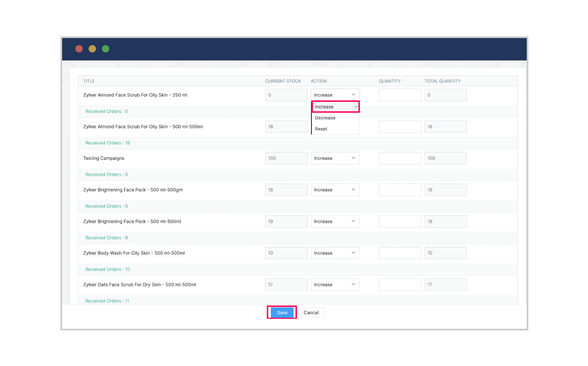Expand Action dropdown for Brightening Face Pack 500gm
The height and width of the screenshot is (366, 588).
(335, 190)
